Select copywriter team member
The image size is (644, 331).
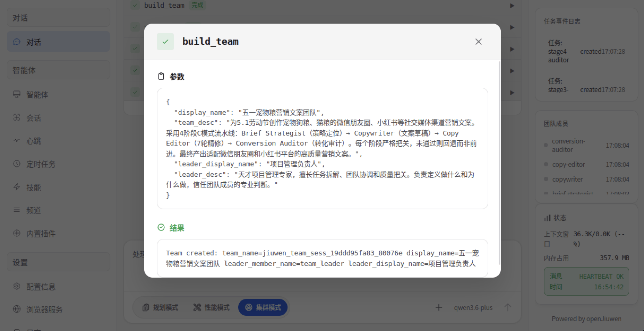pyautogui.click(x=587, y=179)
